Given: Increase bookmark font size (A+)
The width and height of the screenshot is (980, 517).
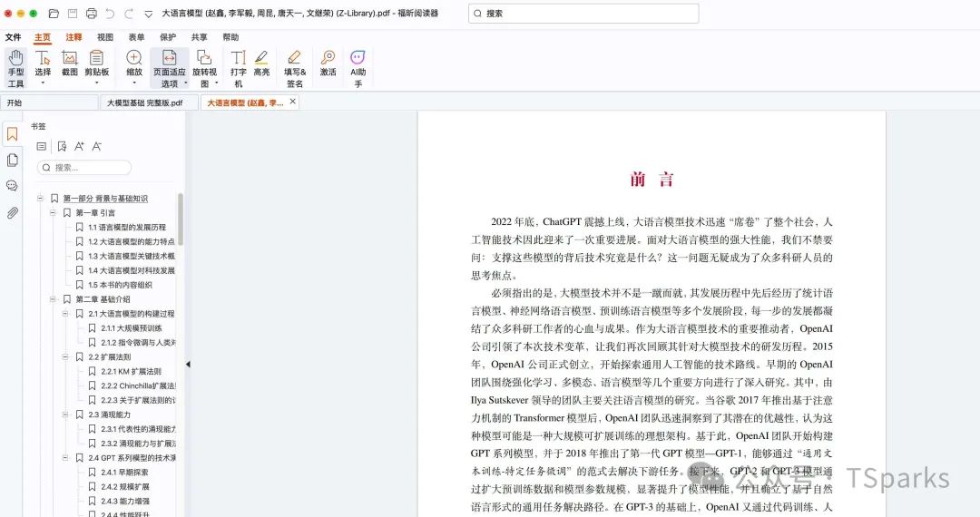Looking at the screenshot, I should pos(79,147).
